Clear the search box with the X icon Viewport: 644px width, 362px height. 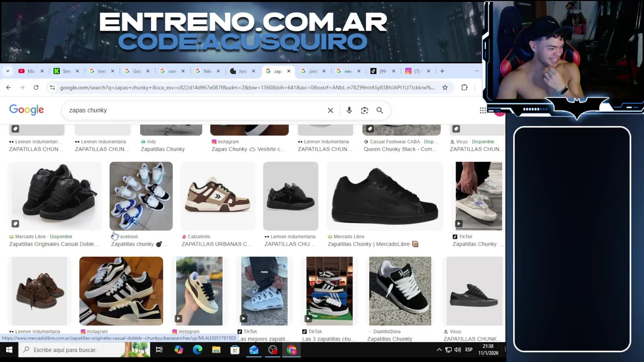pyautogui.click(x=331, y=110)
